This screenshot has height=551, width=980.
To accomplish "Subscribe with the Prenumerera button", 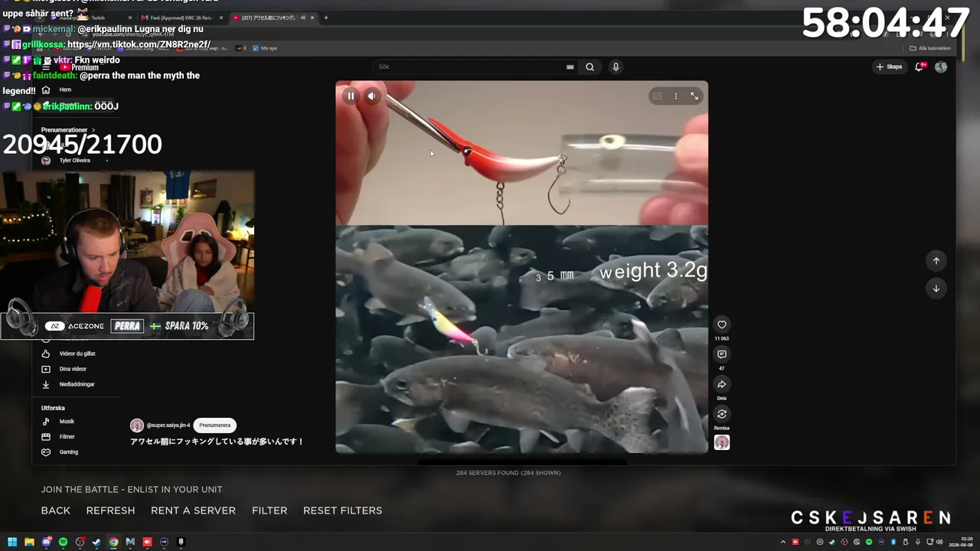I will pos(214,425).
